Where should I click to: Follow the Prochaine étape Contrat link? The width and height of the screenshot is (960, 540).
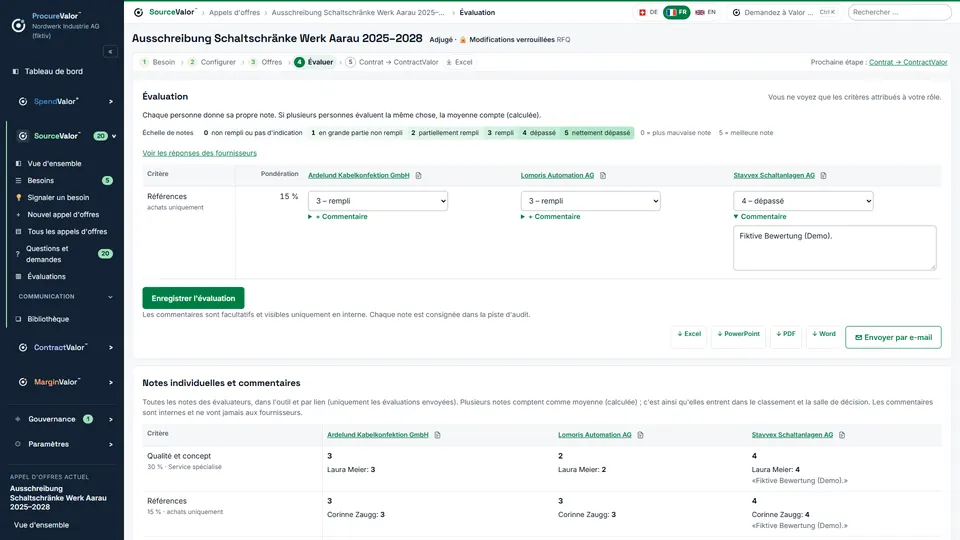click(908, 62)
